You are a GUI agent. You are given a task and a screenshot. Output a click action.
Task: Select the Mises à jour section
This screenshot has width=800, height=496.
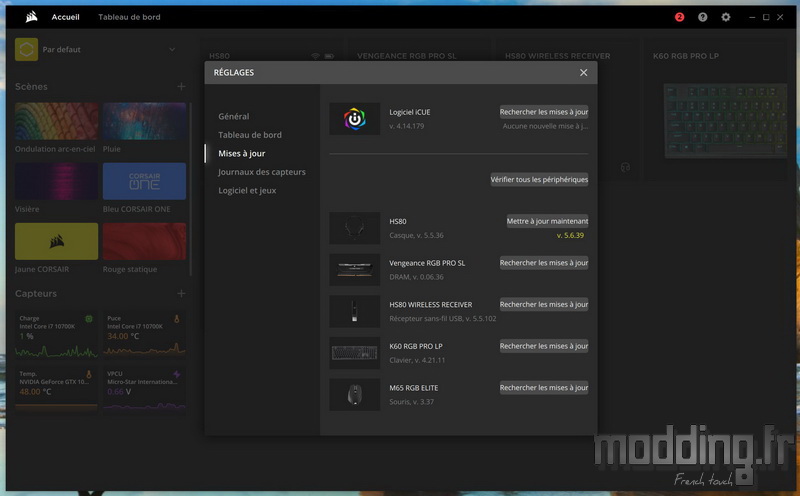click(242, 153)
